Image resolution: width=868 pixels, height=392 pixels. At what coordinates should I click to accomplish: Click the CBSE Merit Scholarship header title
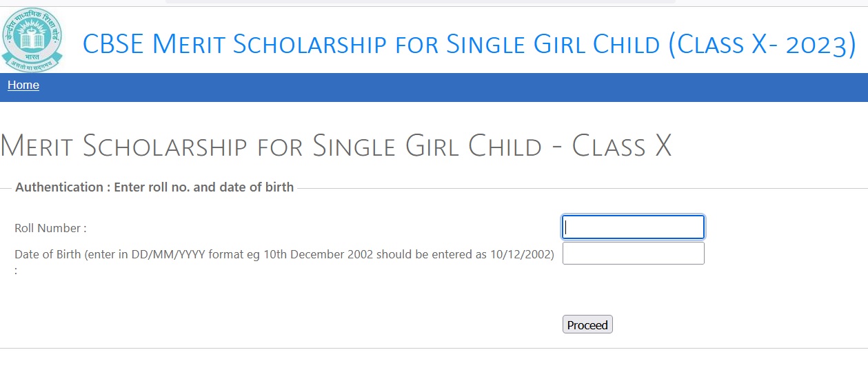pyautogui.click(x=470, y=44)
